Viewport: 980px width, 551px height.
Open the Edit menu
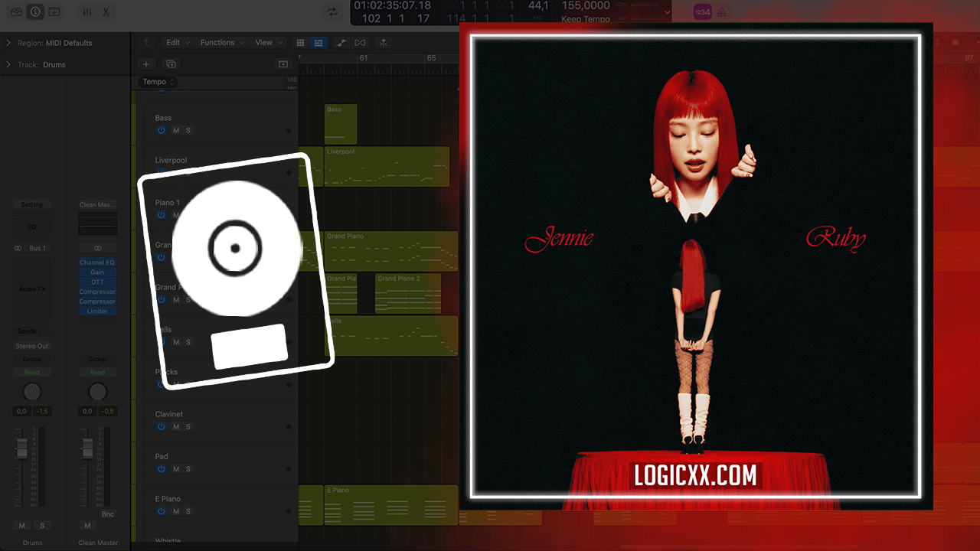coord(177,43)
